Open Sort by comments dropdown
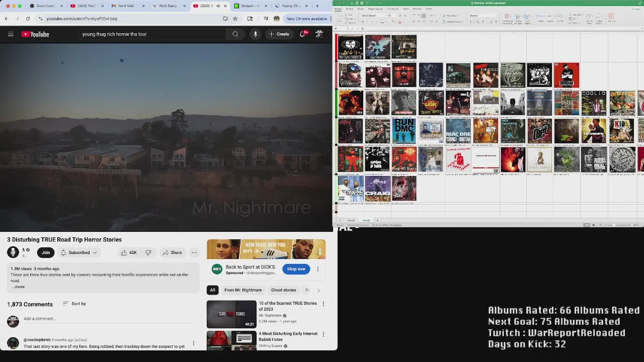Image resolution: width=644 pixels, height=362 pixels. point(74,304)
